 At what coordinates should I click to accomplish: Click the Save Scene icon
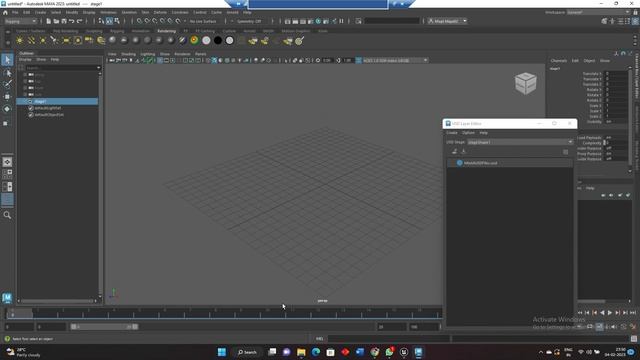click(x=64, y=21)
